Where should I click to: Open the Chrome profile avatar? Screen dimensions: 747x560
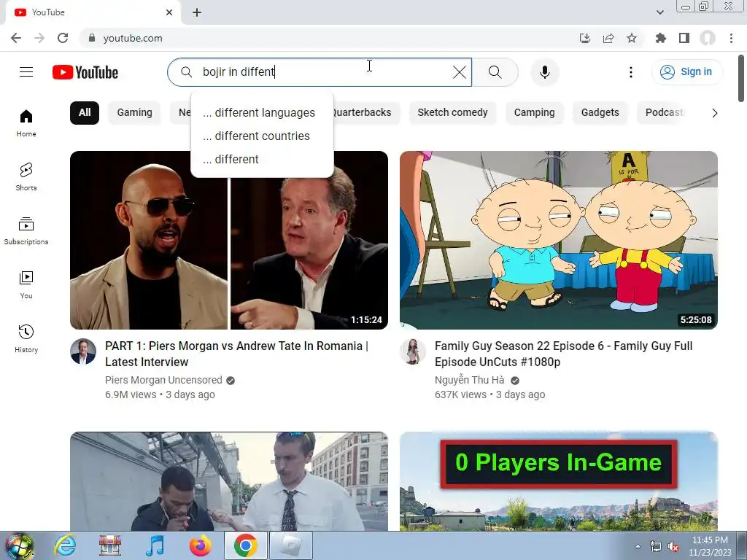pyautogui.click(x=708, y=38)
